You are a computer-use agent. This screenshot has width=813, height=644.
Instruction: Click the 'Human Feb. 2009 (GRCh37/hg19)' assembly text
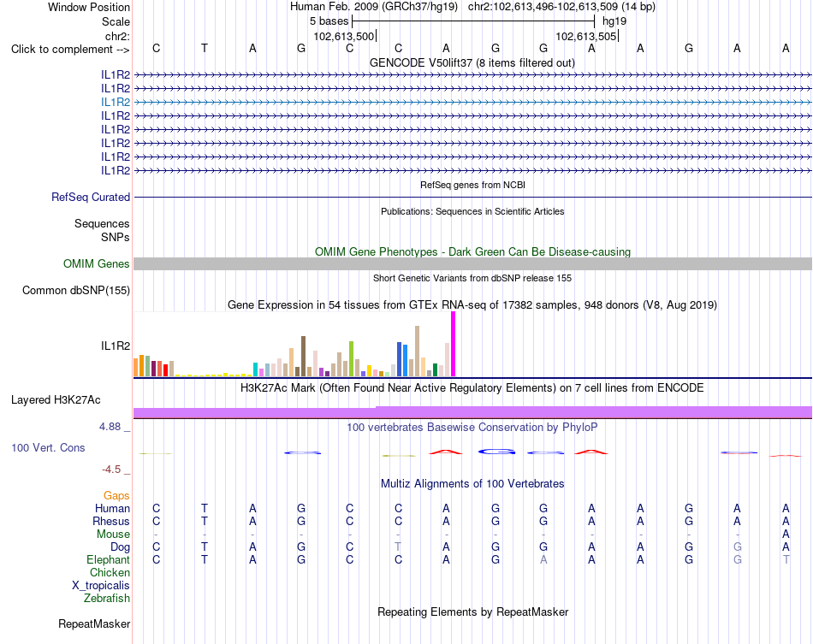coord(374,7)
